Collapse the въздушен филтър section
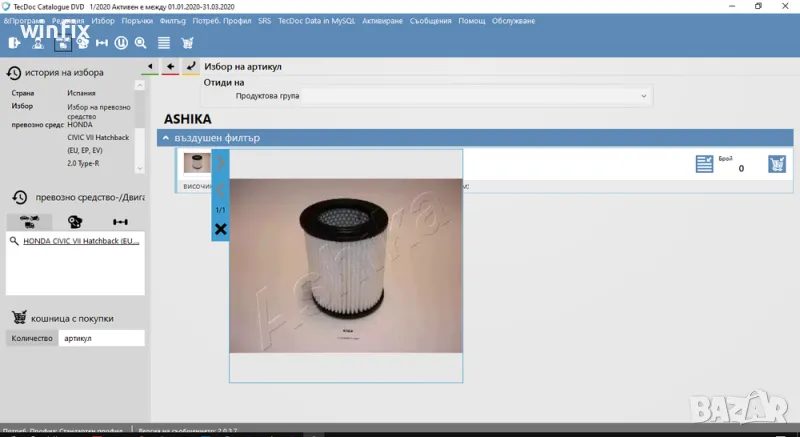800x437 pixels. tap(166, 138)
